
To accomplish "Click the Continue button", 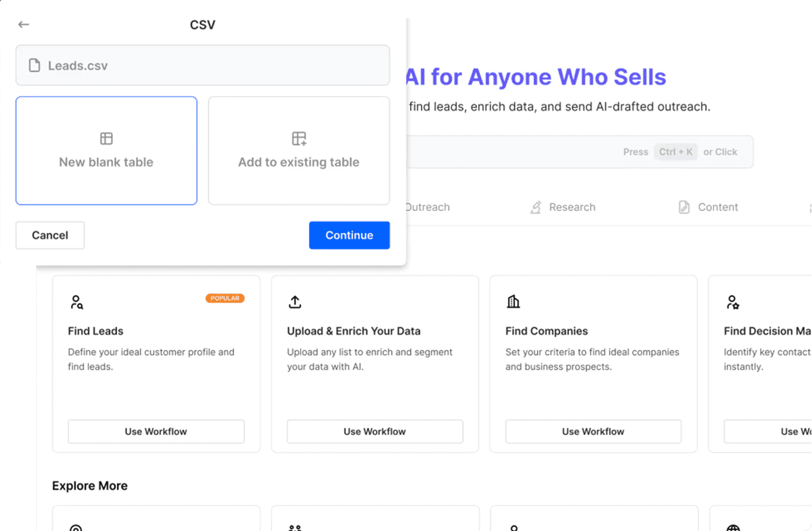I will pyautogui.click(x=349, y=235).
